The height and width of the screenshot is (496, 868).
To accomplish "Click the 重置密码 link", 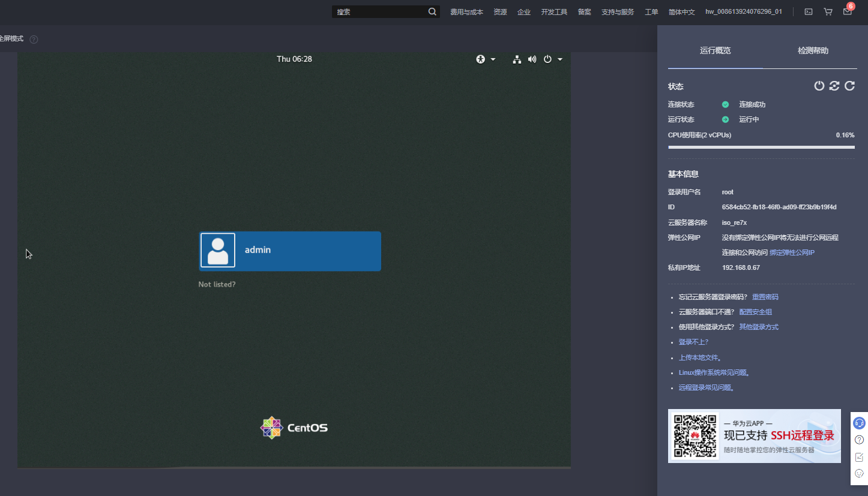I will tap(765, 297).
